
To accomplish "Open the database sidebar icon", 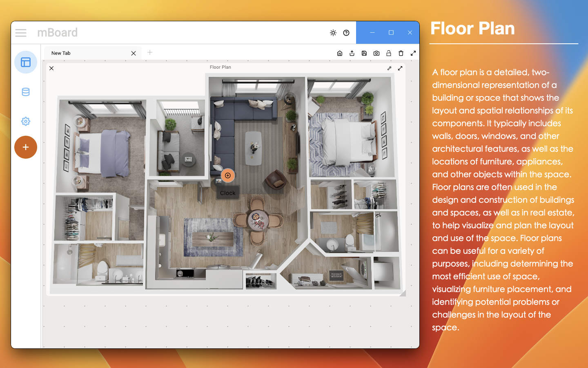I will (x=26, y=92).
